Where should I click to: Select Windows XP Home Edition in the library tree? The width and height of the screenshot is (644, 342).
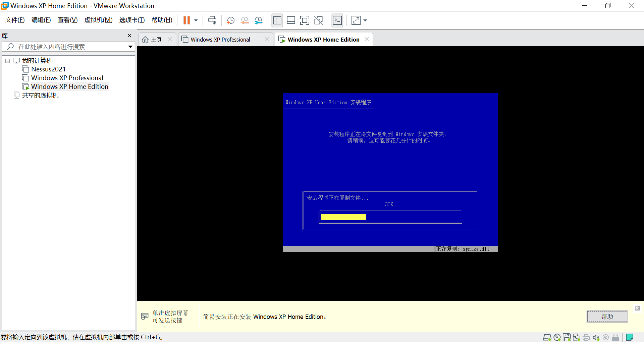click(x=70, y=87)
